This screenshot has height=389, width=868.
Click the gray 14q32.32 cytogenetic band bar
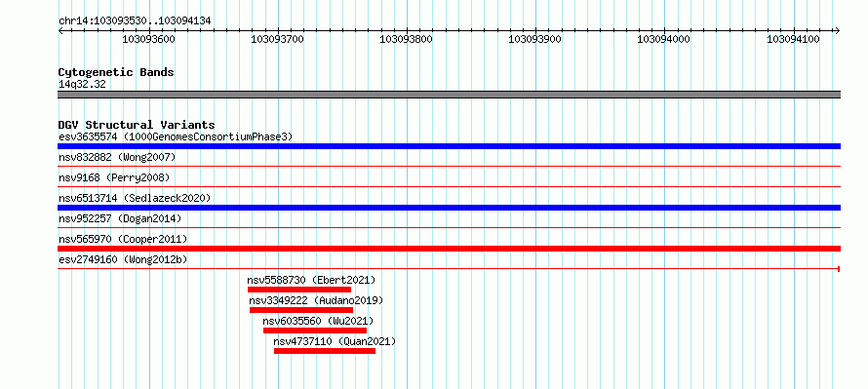[449, 95]
